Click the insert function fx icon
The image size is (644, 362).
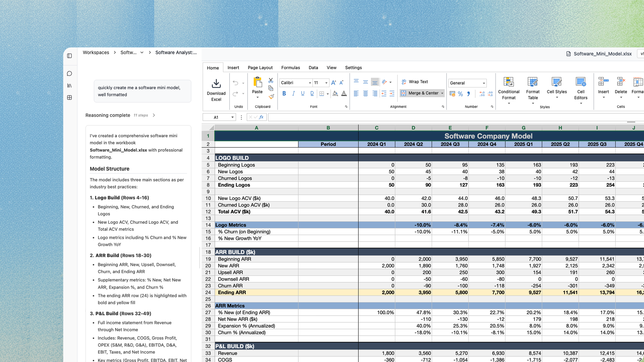pyautogui.click(x=261, y=117)
